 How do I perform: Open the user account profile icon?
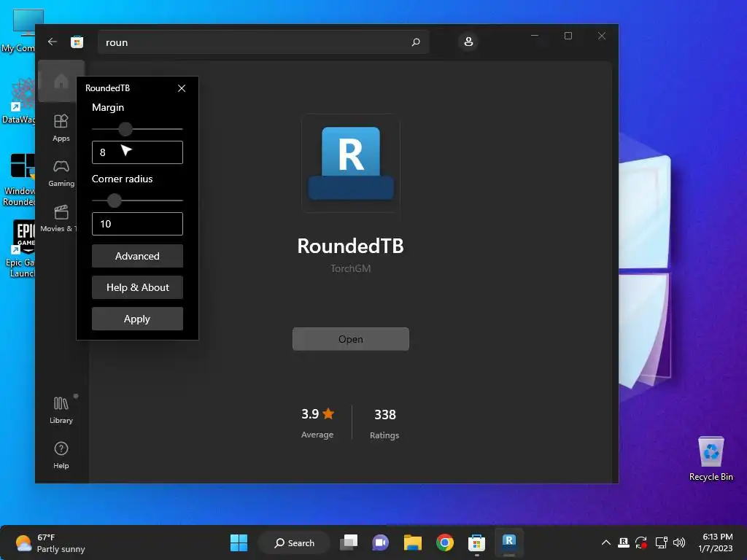[x=468, y=42]
